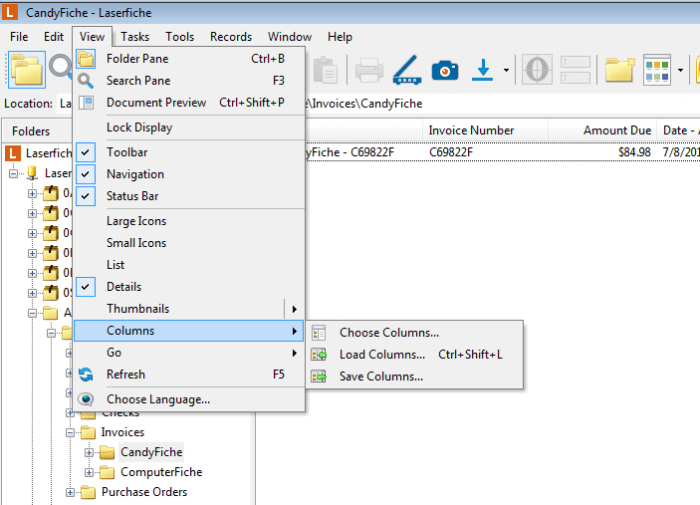The image size is (700, 505).
Task: Open the Edit menu
Action: (54, 37)
